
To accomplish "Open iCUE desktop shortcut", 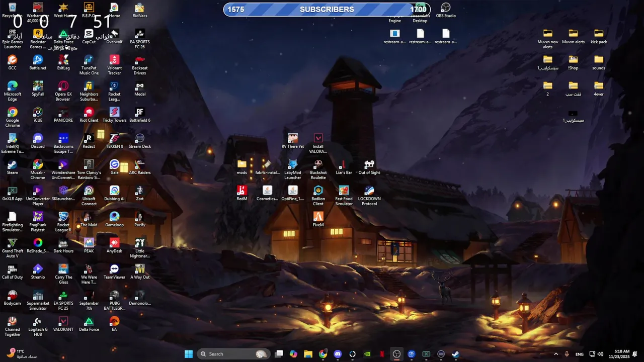I will point(38,114).
